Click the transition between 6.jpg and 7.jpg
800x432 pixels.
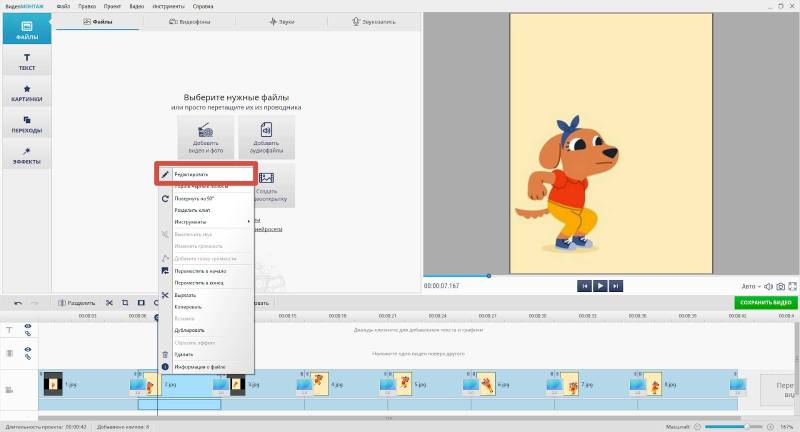coord(554,386)
